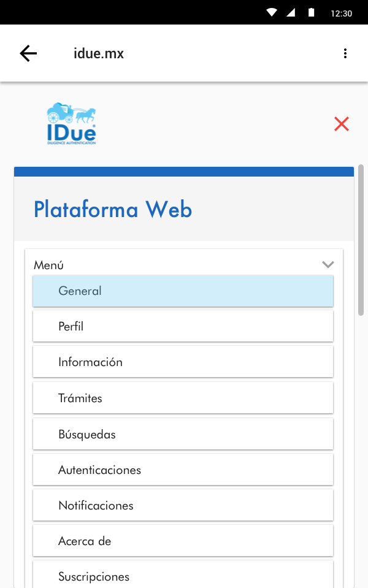Viewport: 368px width, 588px height.
Task: Choose Notificaciones in the menu
Action: point(183,505)
